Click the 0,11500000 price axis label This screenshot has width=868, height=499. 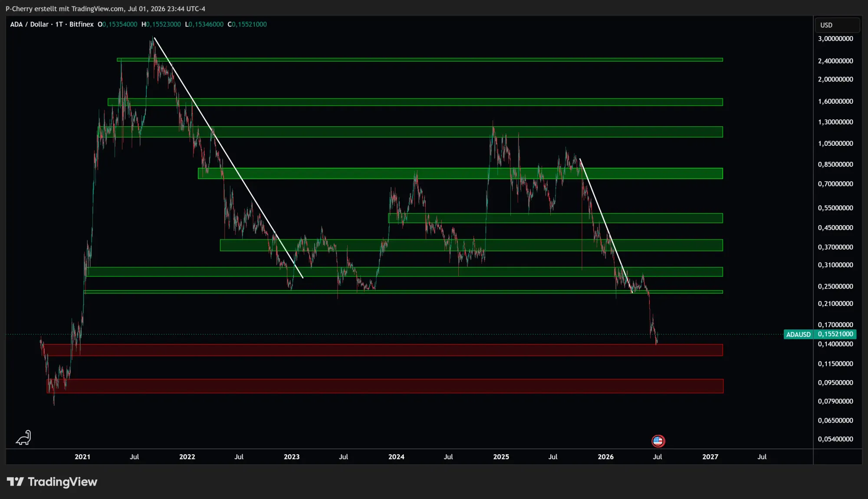point(835,364)
